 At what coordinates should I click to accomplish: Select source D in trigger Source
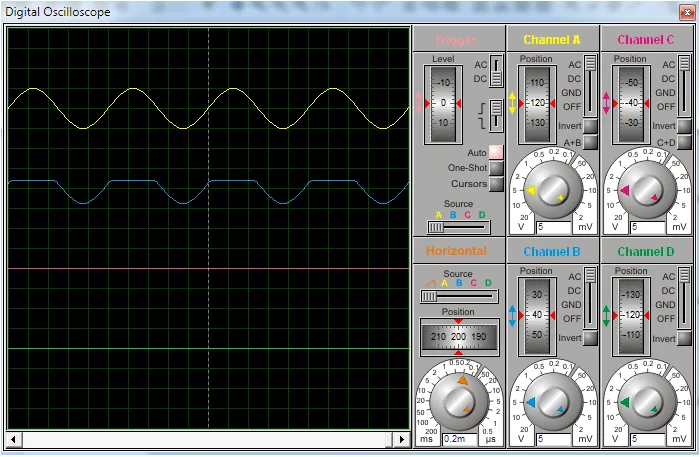[482, 215]
